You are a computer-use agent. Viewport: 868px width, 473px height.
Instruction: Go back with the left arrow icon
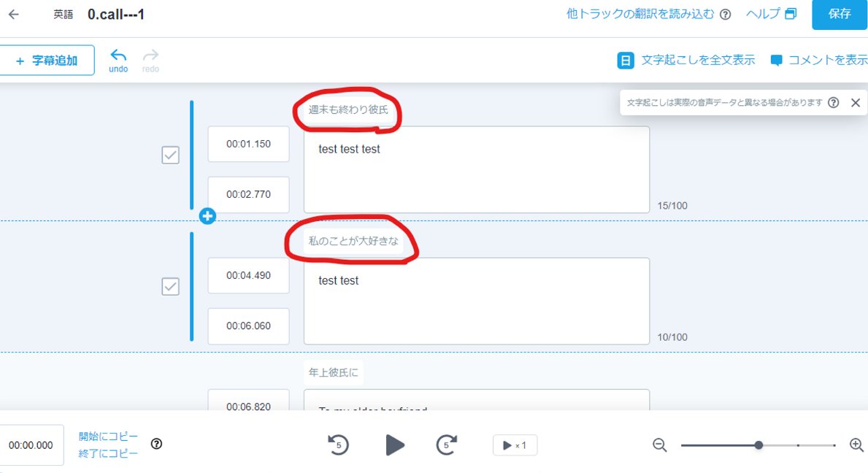coord(14,15)
